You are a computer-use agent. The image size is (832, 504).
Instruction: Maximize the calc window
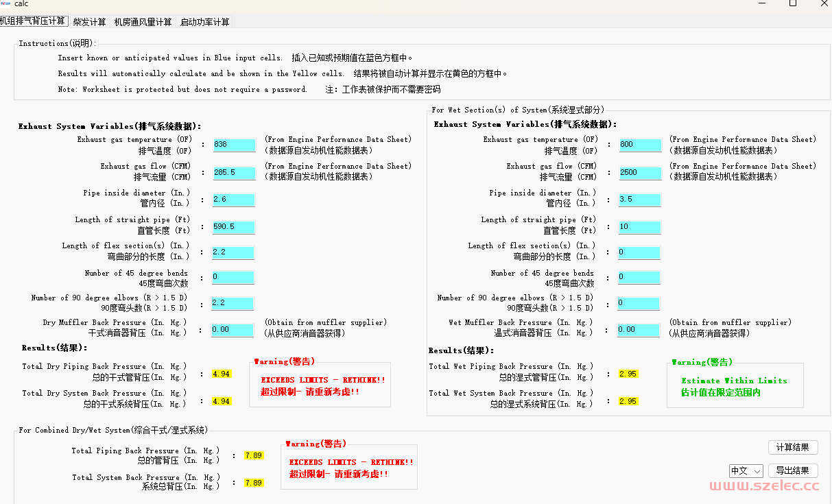click(x=792, y=3)
